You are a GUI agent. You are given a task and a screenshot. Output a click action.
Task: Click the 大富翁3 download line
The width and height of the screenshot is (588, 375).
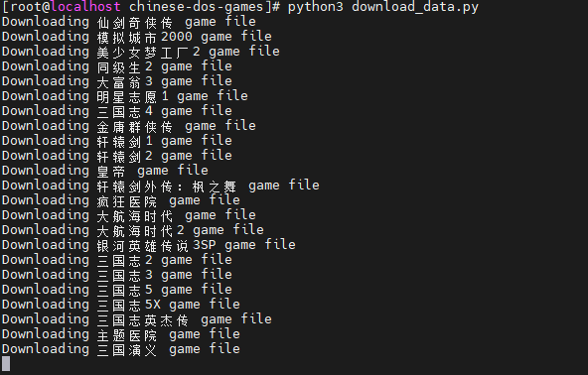(117, 81)
